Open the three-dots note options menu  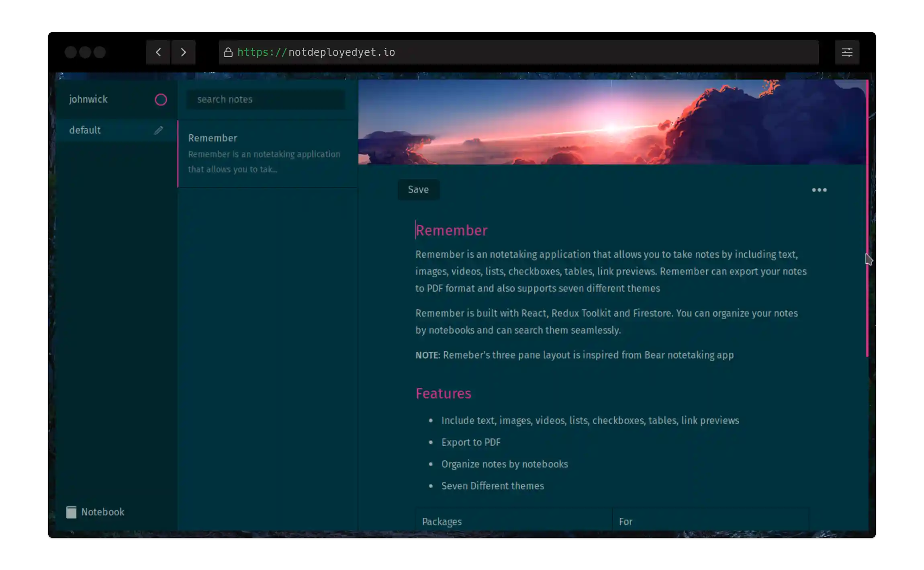[x=819, y=190]
